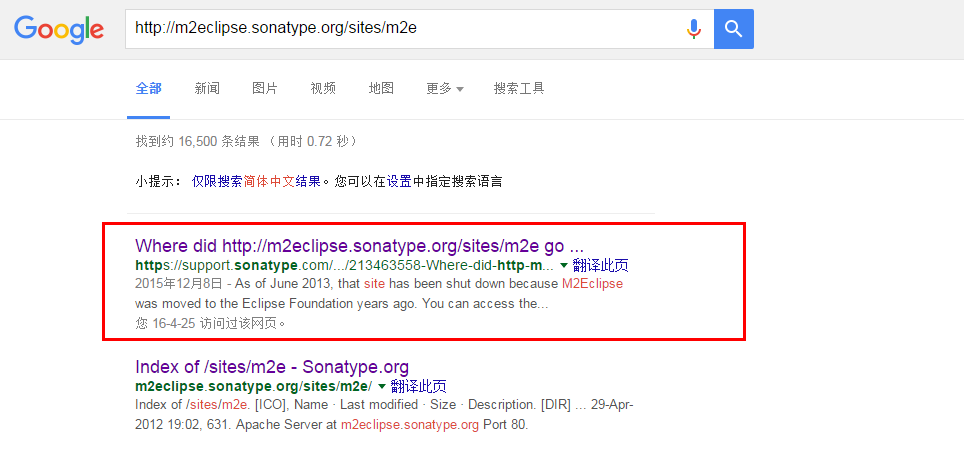Click the blue magnifier search button
This screenshot has height=460, width=964.
click(733, 29)
